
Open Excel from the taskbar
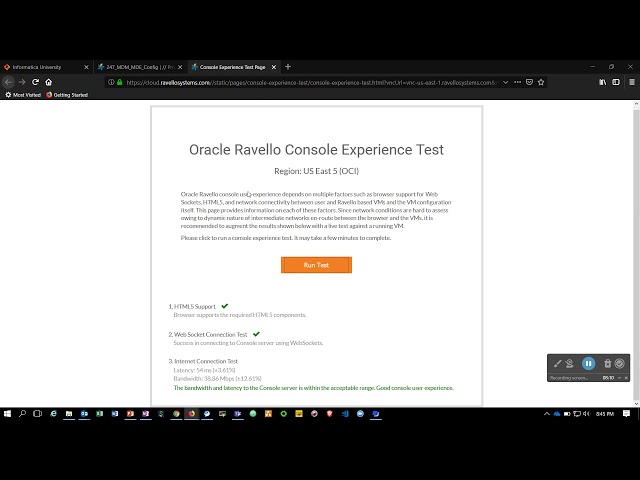(100, 413)
